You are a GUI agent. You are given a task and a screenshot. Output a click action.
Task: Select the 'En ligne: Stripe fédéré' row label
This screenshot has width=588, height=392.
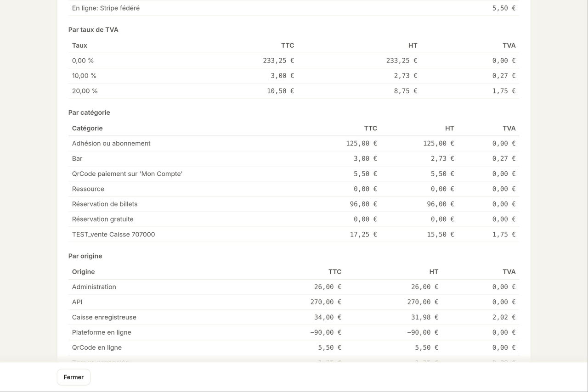pyautogui.click(x=106, y=8)
